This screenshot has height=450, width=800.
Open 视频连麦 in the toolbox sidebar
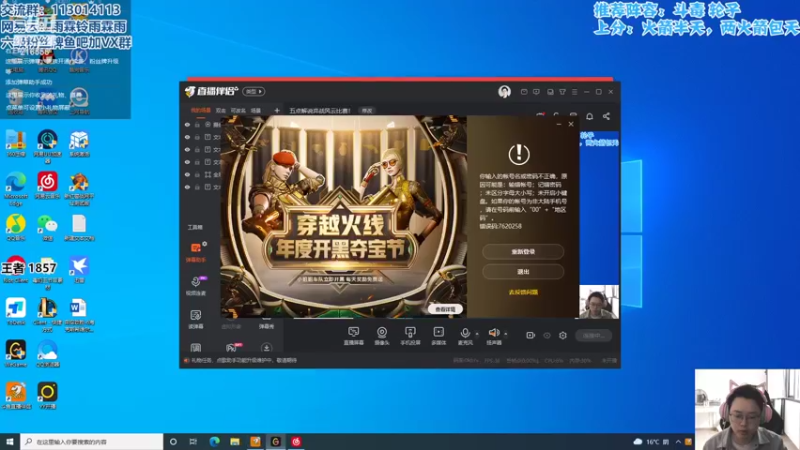pos(196,286)
